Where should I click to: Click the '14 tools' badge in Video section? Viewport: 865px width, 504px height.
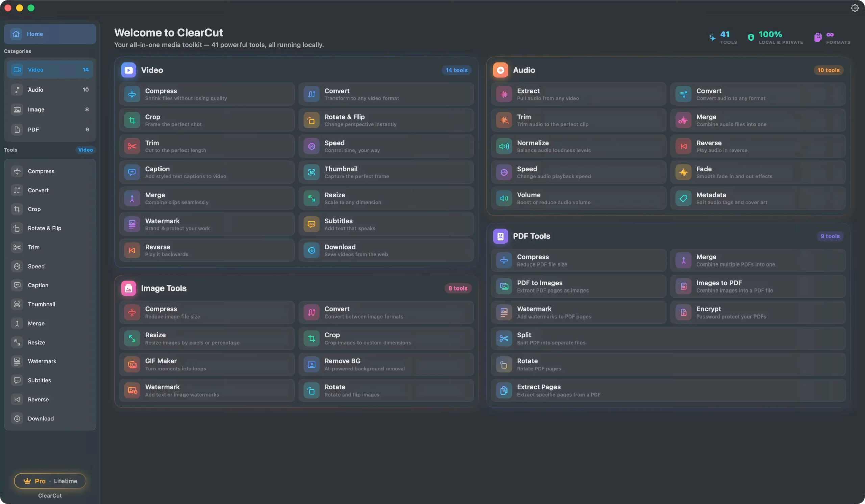(456, 70)
